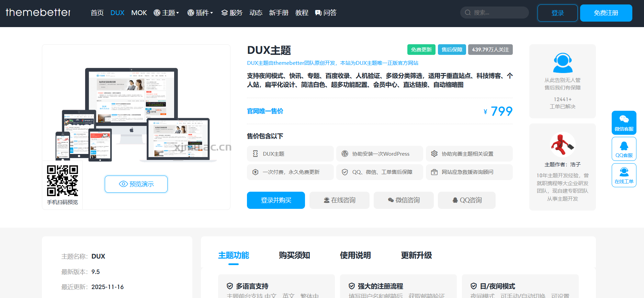Viewport: 644px width, 298px height.
Task: Focus the 搜索 search input field
Action: point(498,13)
